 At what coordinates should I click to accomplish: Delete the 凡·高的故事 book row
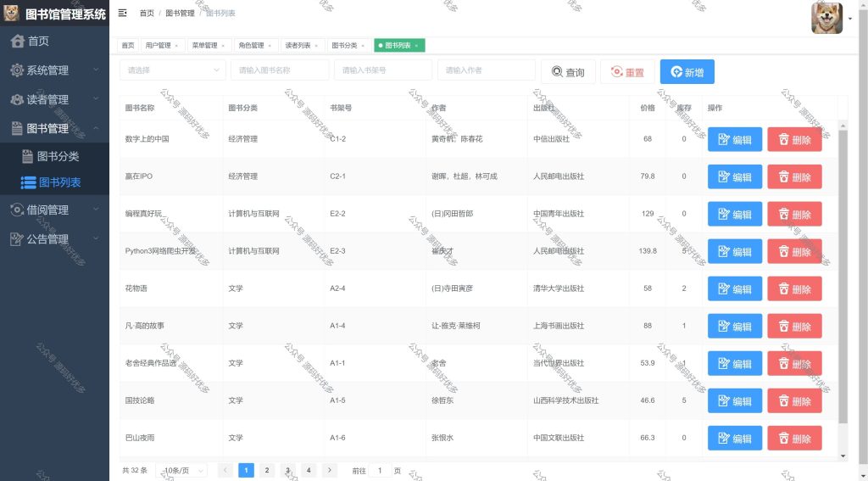(794, 327)
